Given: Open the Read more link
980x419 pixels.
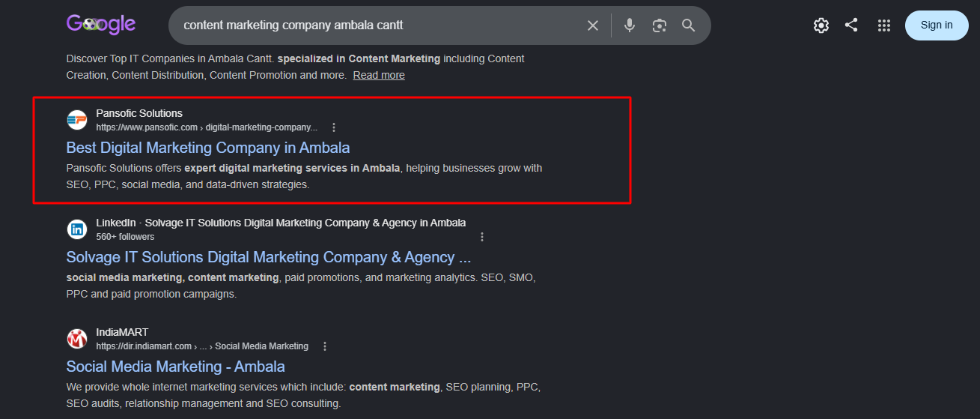Looking at the screenshot, I should click(x=379, y=75).
